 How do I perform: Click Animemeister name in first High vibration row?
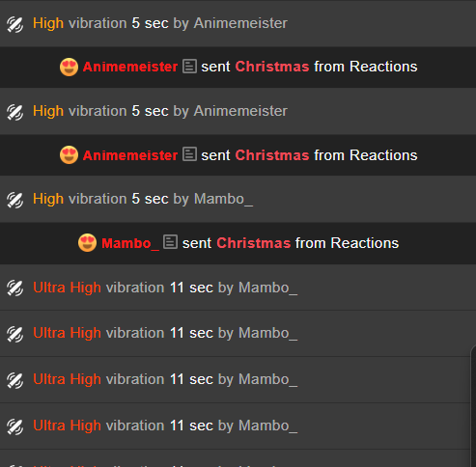pos(240,23)
